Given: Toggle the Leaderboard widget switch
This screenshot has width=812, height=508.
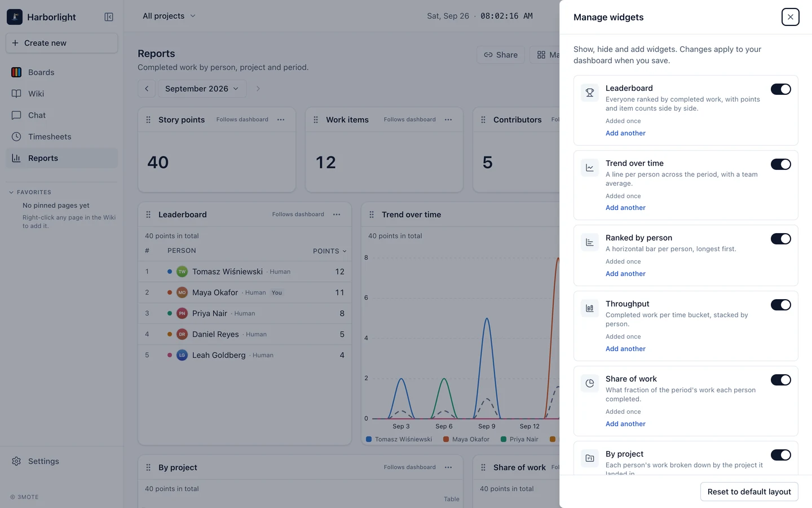Looking at the screenshot, I should click(x=781, y=89).
